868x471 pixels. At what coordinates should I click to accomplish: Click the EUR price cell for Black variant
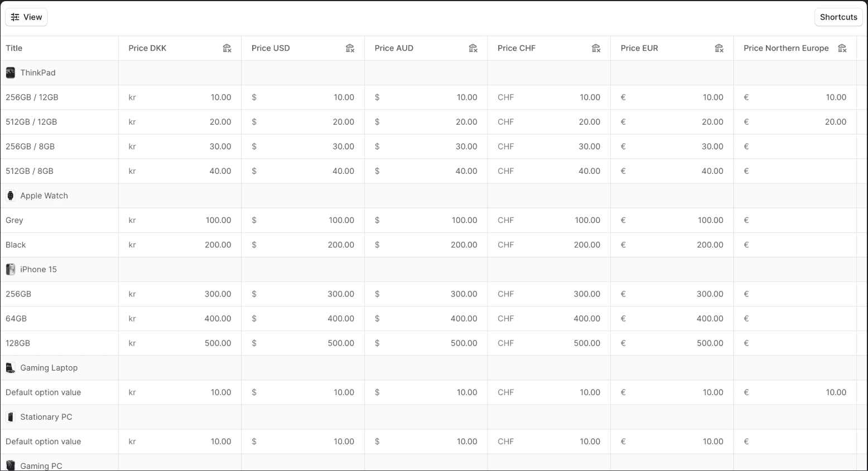[x=672, y=245]
